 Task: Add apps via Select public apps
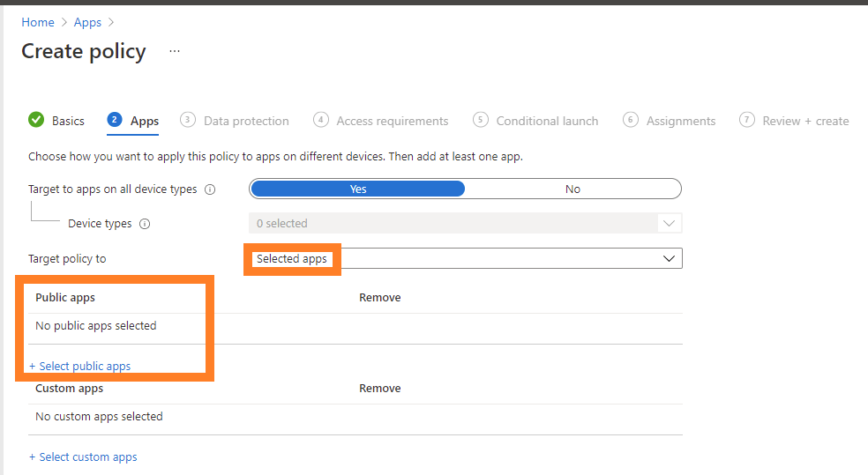click(79, 366)
